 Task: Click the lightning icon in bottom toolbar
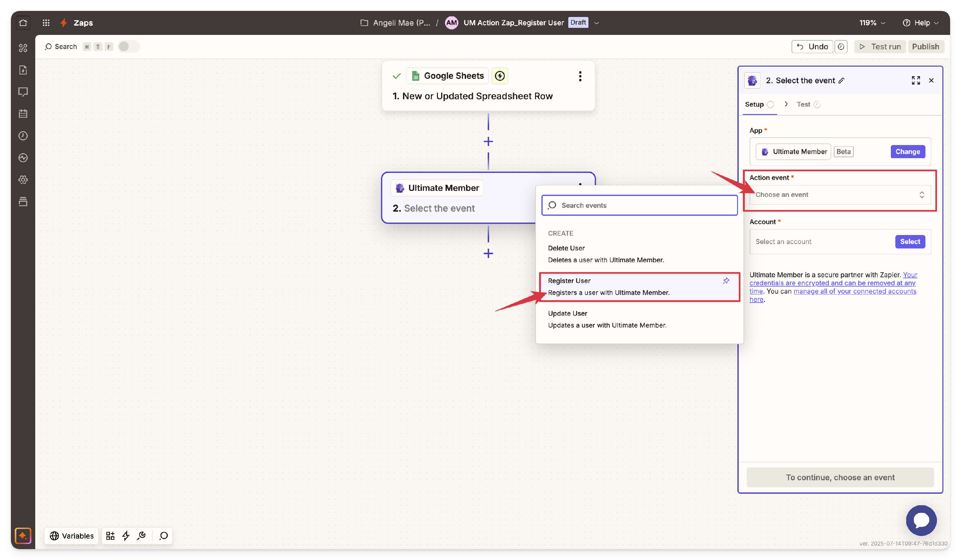pyautogui.click(x=126, y=536)
